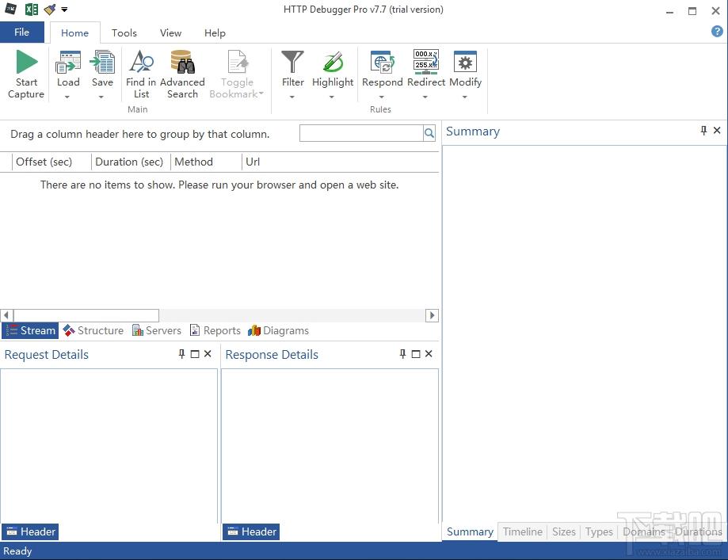Click the Save sessions icon
This screenshot has width=728, height=560.
point(102,63)
